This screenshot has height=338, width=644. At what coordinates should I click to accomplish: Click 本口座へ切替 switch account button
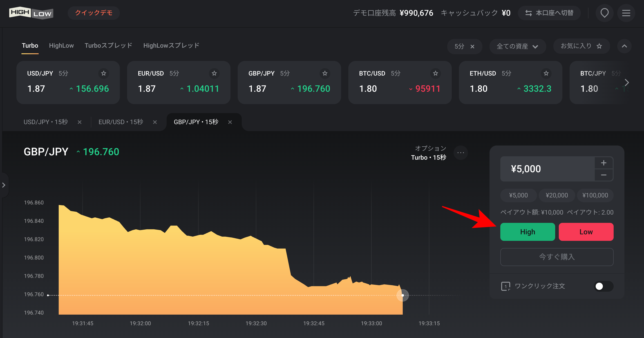(x=549, y=13)
